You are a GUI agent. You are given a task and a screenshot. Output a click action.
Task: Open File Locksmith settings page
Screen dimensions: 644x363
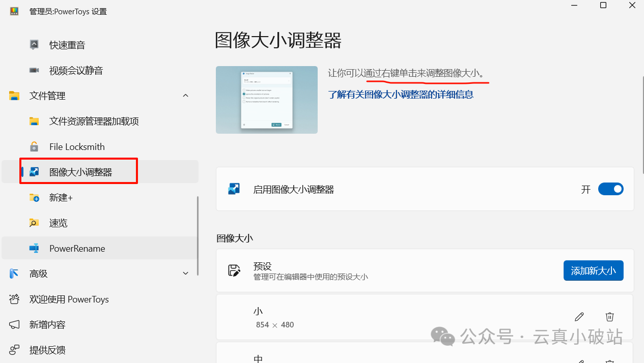[100, 146]
